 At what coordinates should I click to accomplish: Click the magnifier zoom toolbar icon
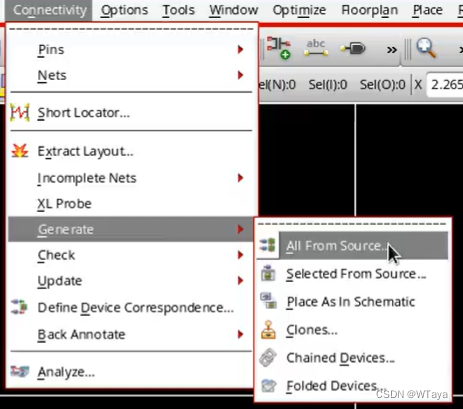point(426,48)
